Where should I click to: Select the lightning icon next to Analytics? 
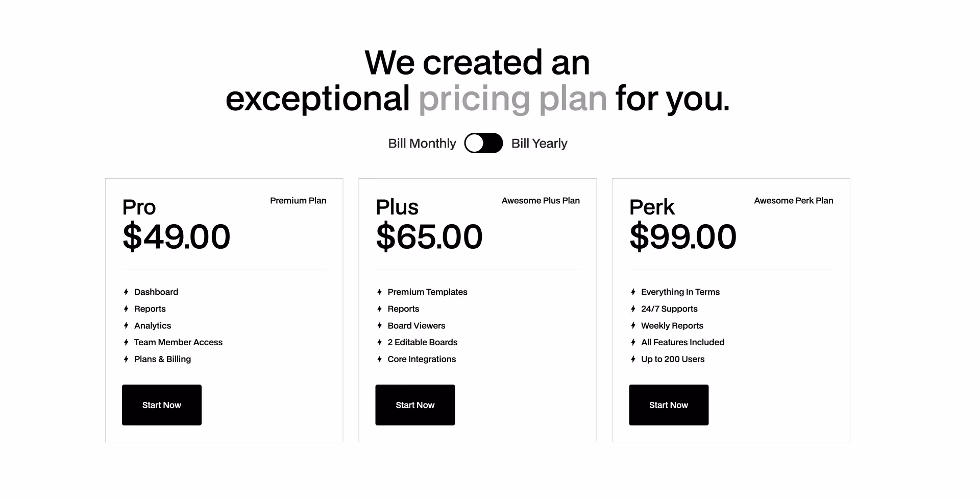click(126, 325)
